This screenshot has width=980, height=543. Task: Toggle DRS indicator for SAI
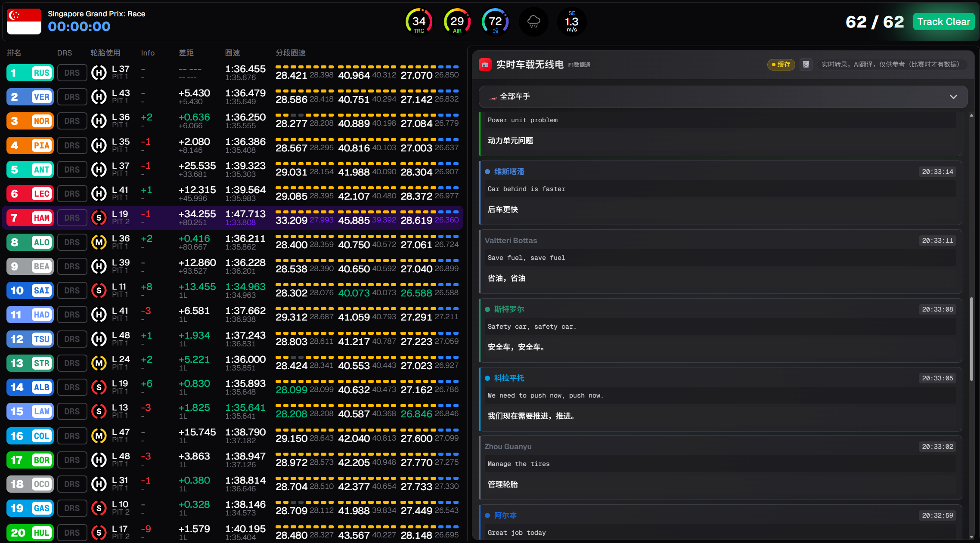click(x=72, y=290)
